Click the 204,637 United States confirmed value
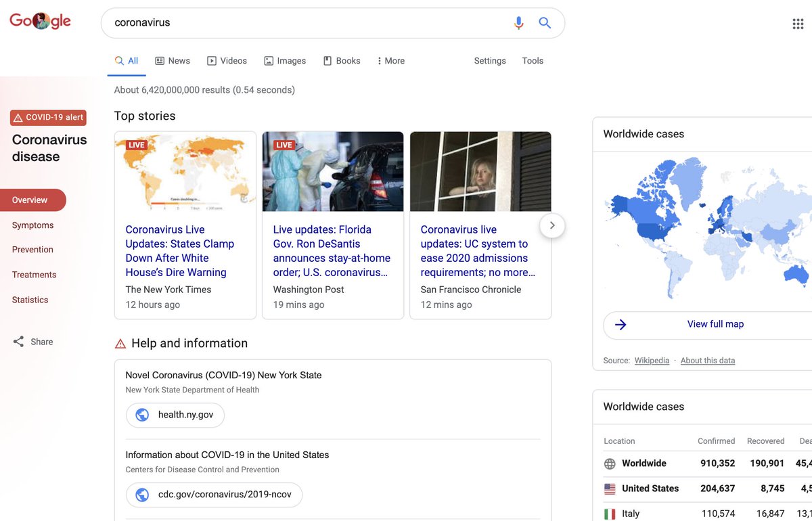Viewport: 812px width, 521px height. click(718, 489)
